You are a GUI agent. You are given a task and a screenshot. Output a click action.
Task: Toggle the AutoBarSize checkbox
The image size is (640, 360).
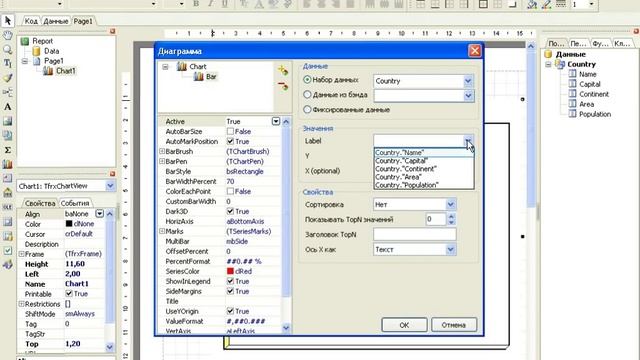click(x=230, y=131)
